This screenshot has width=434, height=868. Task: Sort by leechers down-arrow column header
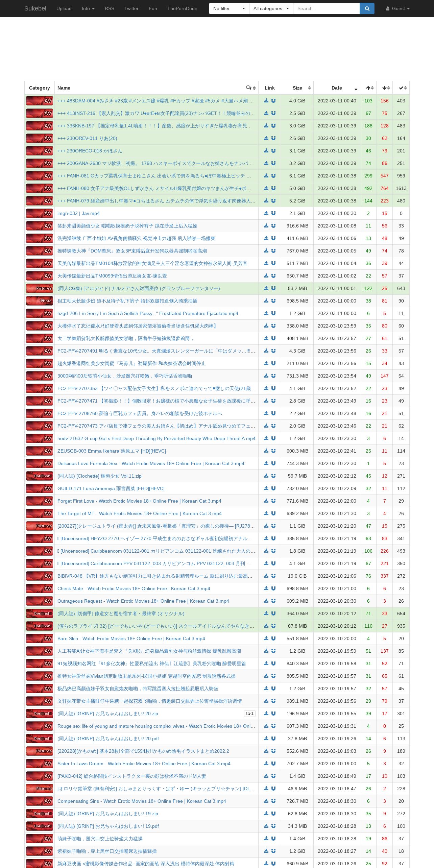[385, 88]
